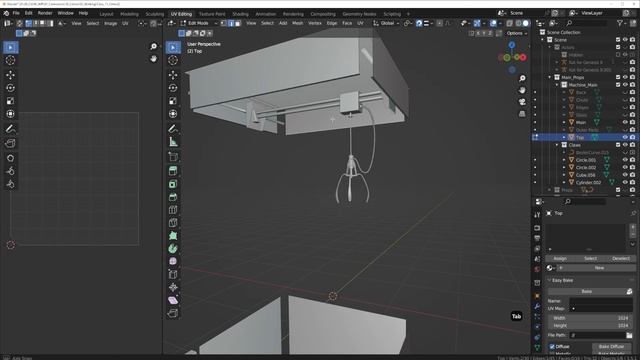Select the Shrink/Fatten tool

coord(173,287)
